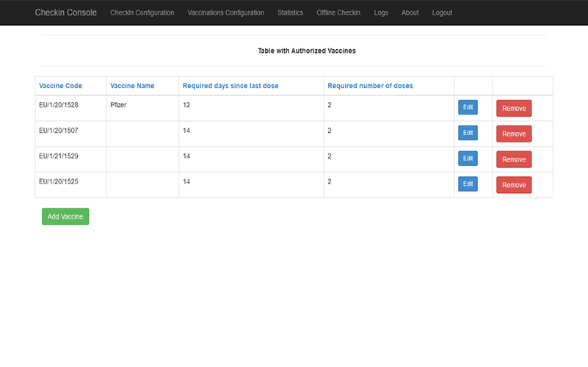
Task: Click the Required days since last dose header
Action: point(231,86)
